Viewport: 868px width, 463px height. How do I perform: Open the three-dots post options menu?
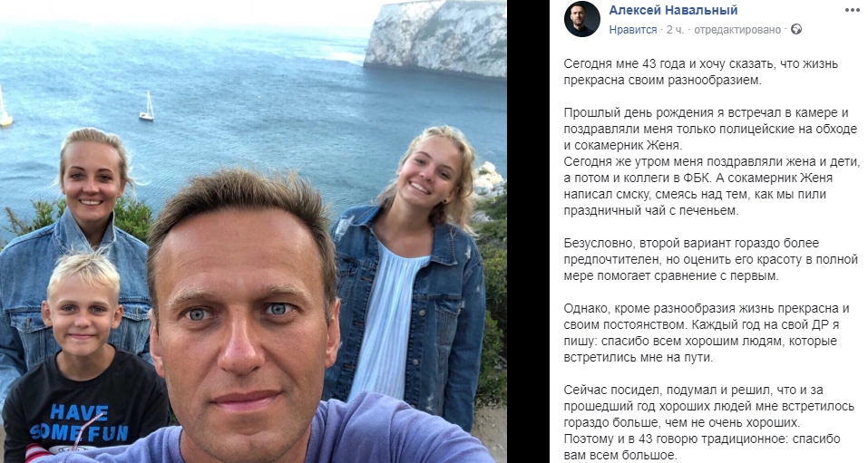853,10
